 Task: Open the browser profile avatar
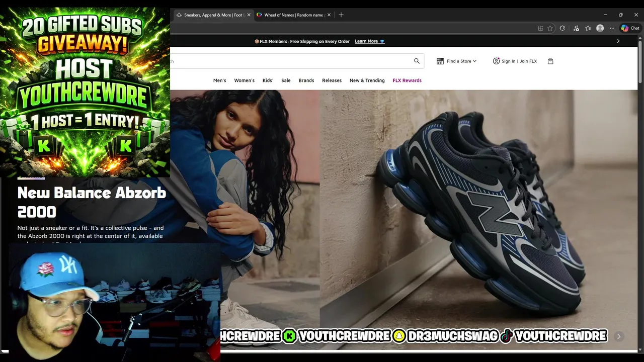[600, 28]
